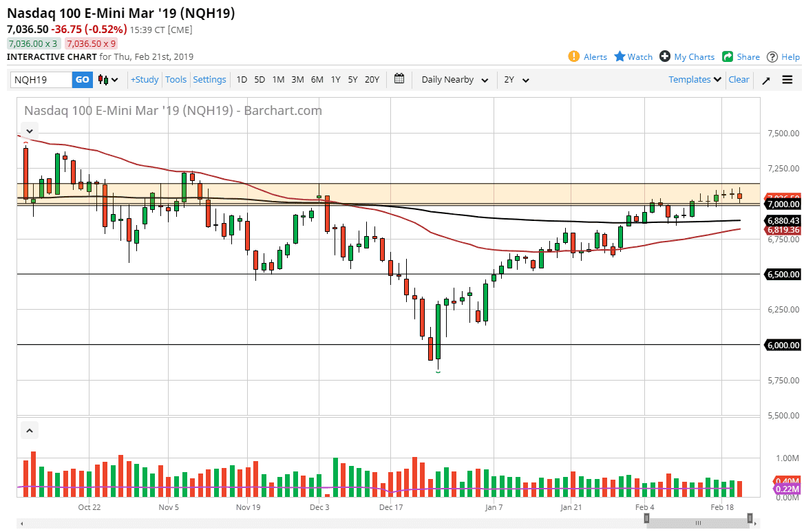Share the current chart
This screenshot has height=532, width=804.
[x=741, y=56]
